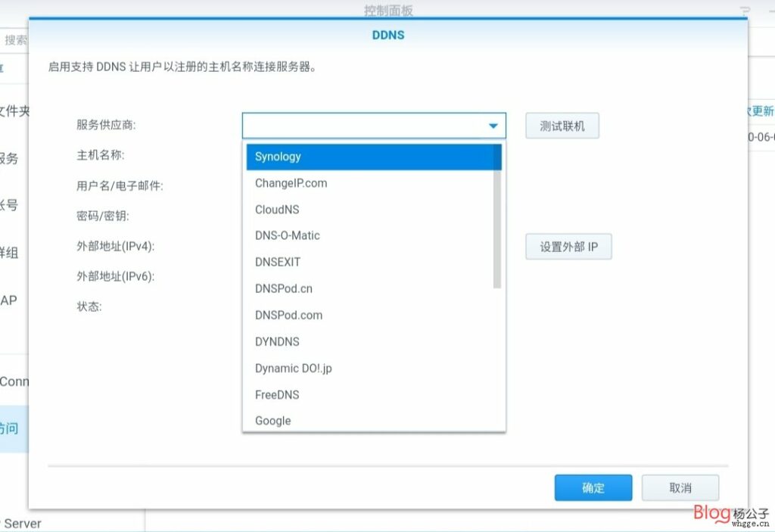Click the 外部地址(IPv4) label
Screen dimensions: 775x532
click(115, 246)
